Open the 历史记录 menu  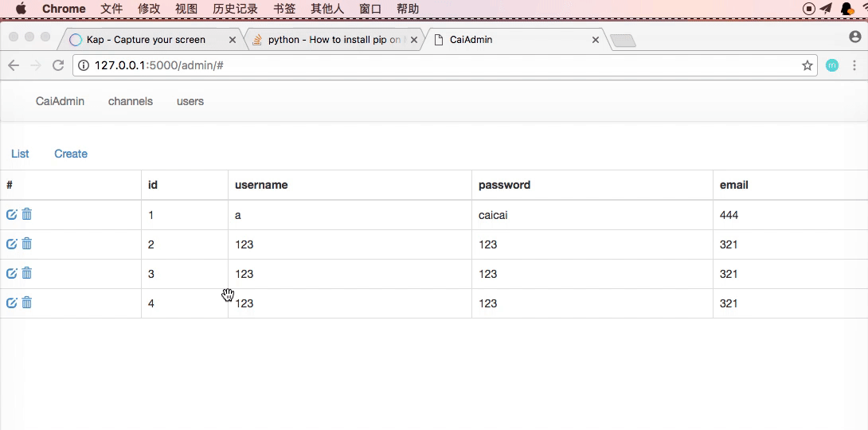[x=235, y=9]
